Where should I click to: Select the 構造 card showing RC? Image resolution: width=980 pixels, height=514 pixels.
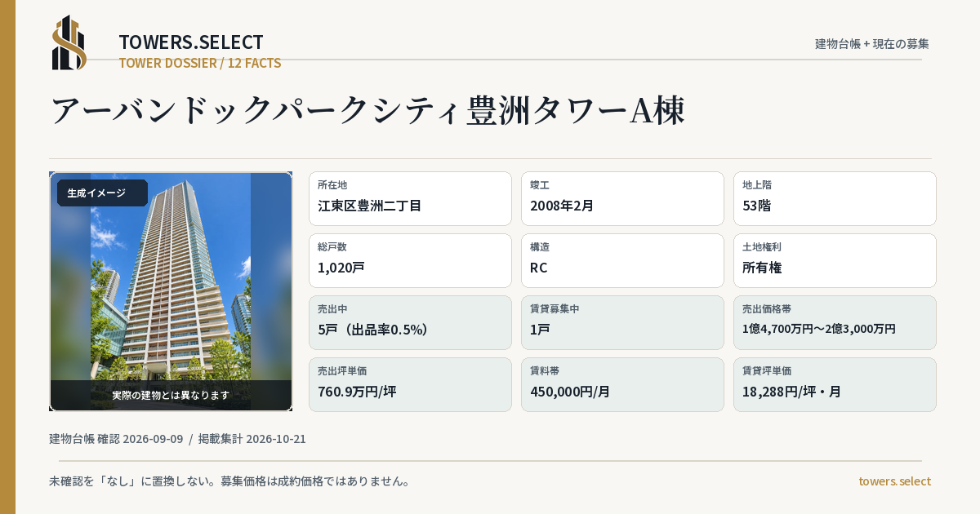pyautogui.click(x=622, y=260)
